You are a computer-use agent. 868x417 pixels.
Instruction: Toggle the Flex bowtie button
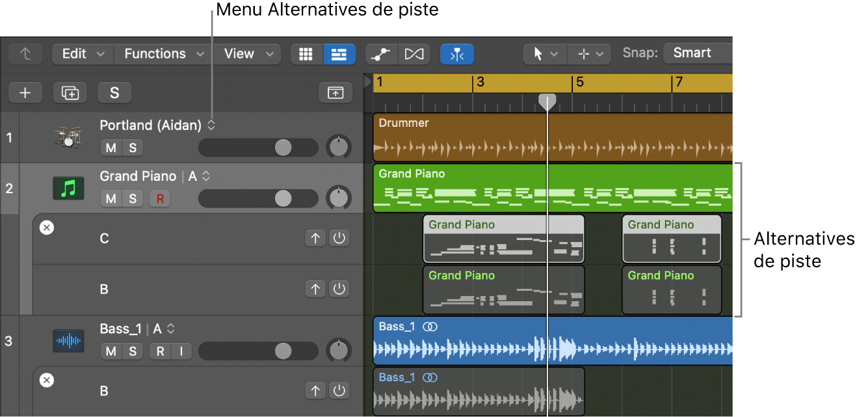[x=414, y=54]
